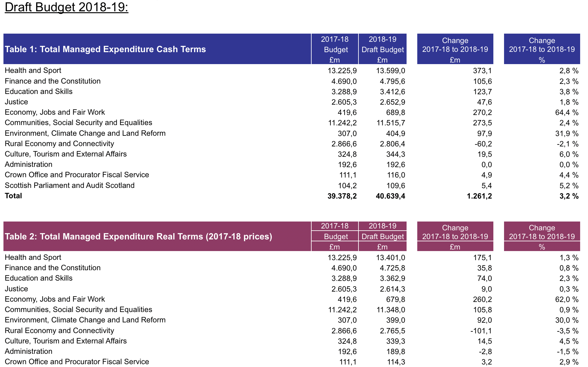The height and width of the screenshot is (367, 588).
Task: Click the 'Draft Budget 2018-19:' underlined title
Action: (66, 7)
